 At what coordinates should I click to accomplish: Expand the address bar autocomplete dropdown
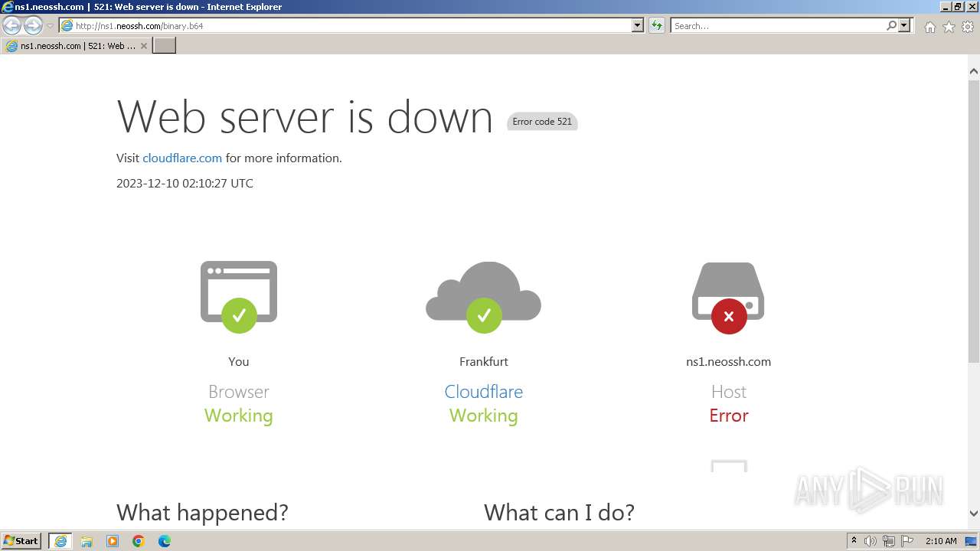coord(638,26)
